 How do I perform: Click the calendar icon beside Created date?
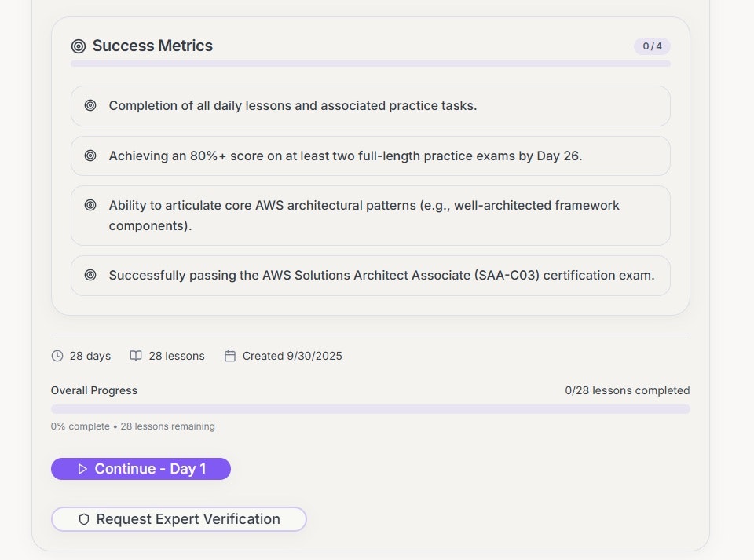(x=230, y=356)
